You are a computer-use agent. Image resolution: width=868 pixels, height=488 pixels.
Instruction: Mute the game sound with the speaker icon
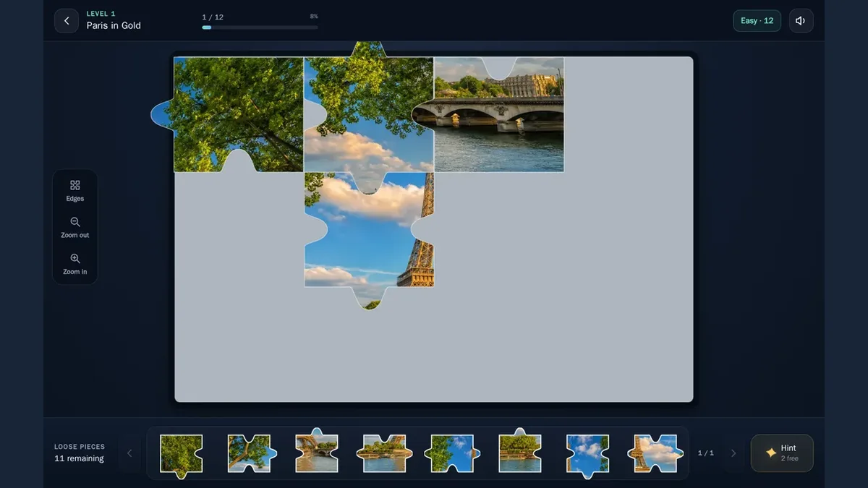click(x=801, y=21)
